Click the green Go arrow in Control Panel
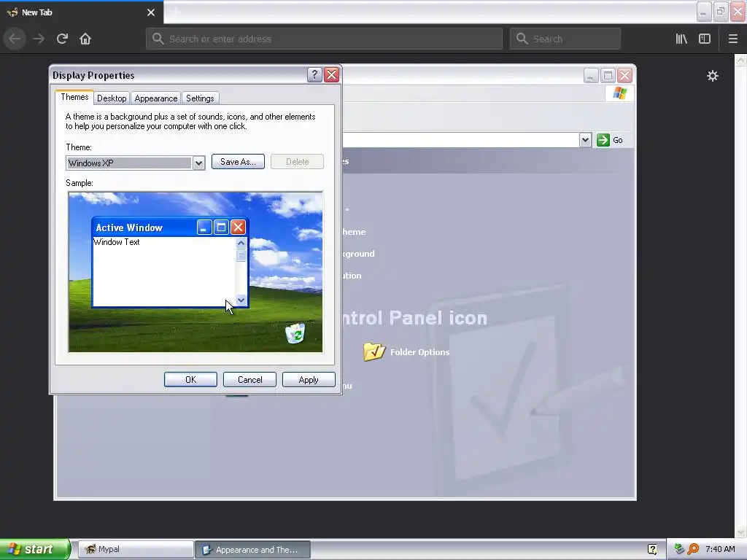Screen dimensions: 747x560 [x=603, y=140]
